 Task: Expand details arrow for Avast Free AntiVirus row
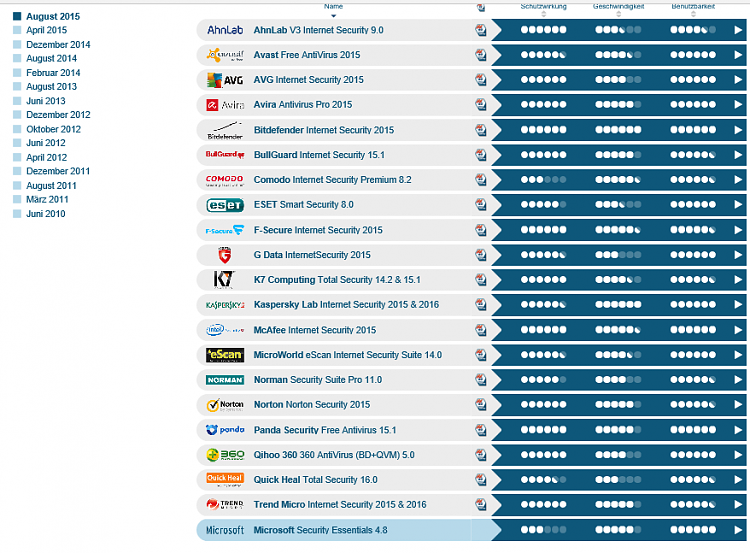[x=738, y=55]
